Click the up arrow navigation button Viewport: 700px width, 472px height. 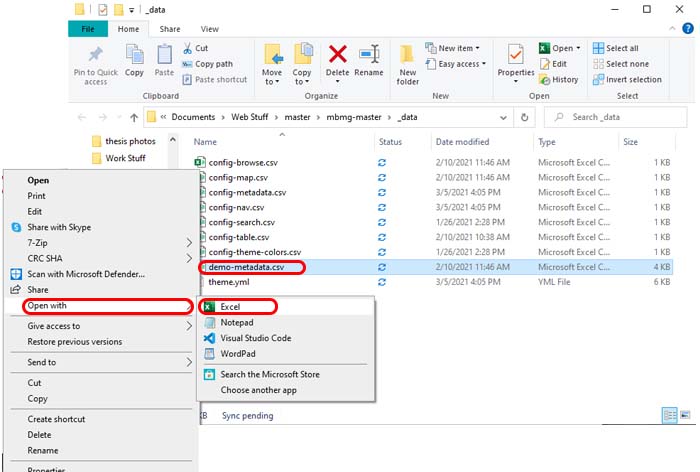point(135,117)
